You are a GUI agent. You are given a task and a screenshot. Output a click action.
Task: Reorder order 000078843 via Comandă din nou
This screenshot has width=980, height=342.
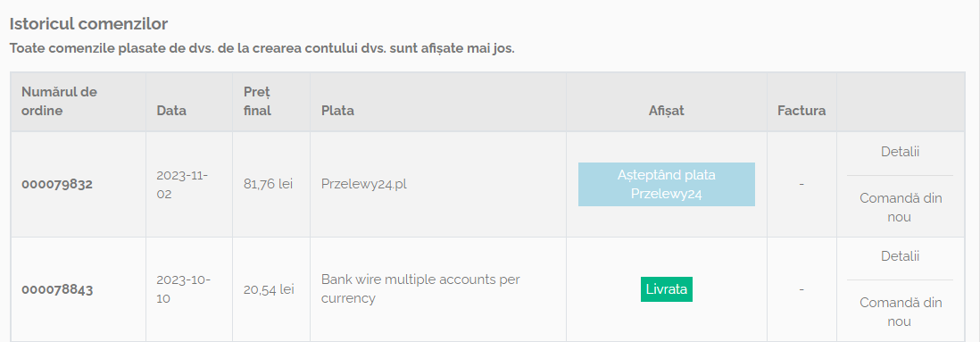point(900,312)
